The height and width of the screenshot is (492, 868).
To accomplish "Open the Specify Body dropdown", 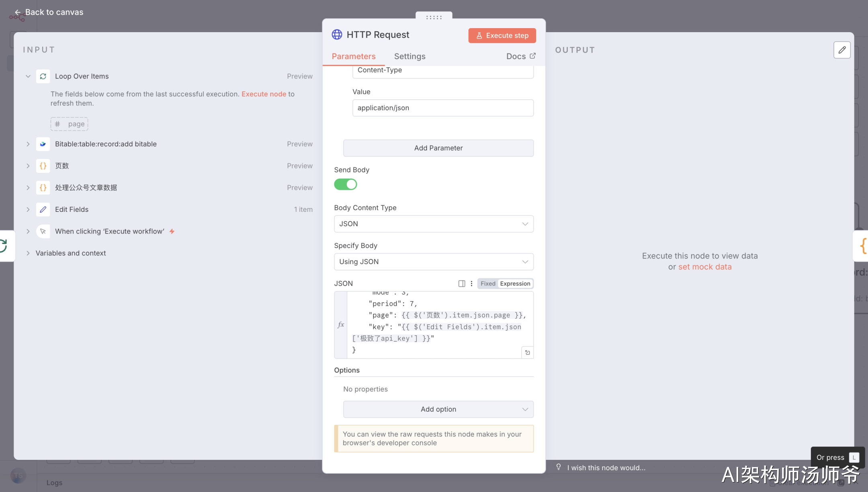I will coord(434,262).
